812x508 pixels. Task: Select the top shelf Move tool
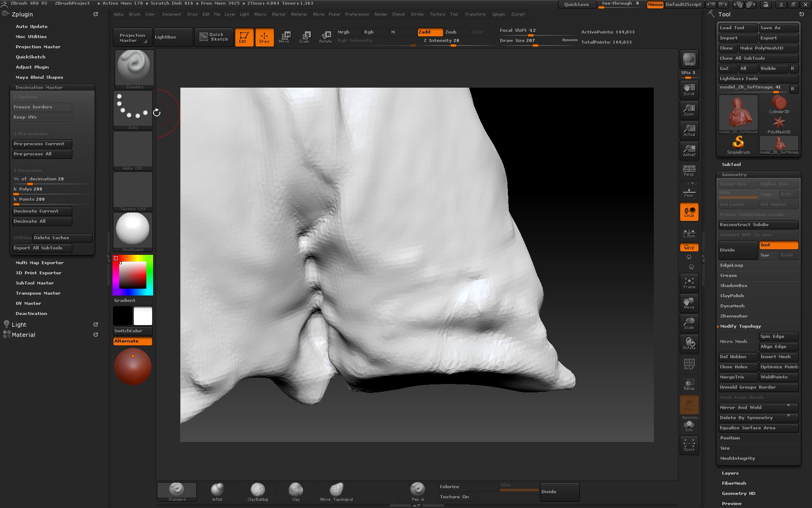pyautogui.click(x=284, y=37)
